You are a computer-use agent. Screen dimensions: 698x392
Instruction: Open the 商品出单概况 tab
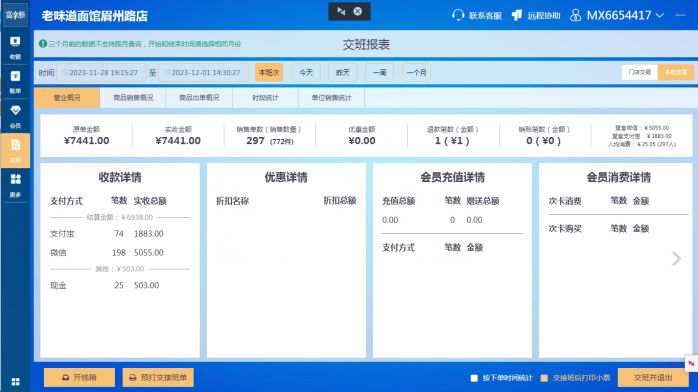[199, 97]
